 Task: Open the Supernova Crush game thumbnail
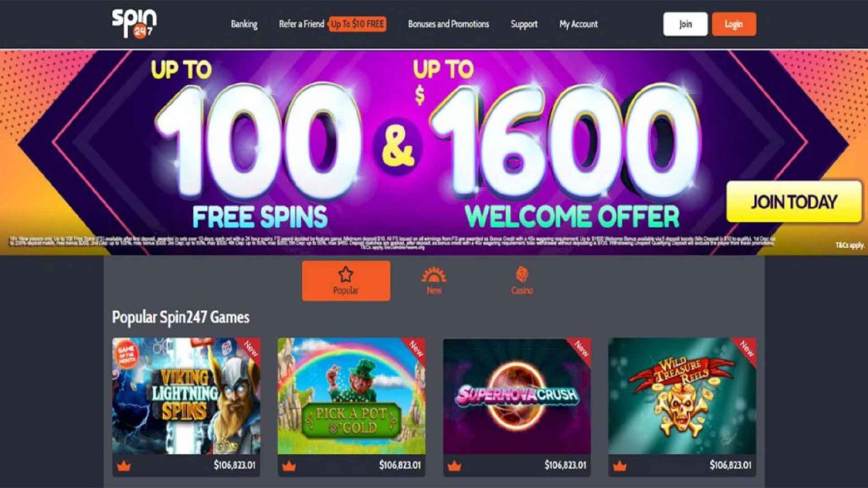[517, 396]
